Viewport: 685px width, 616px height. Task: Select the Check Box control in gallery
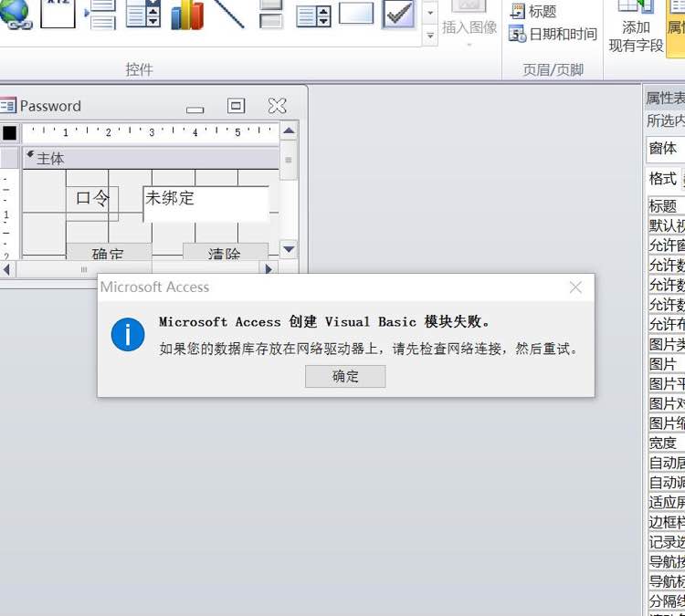pyautogui.click(x=398, y=14)
